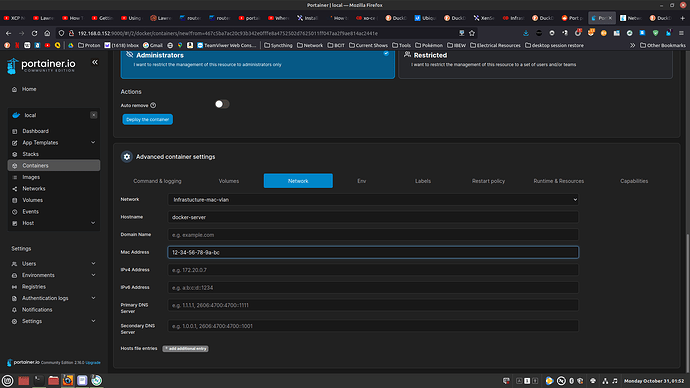Screen dimensions: 690x388
Task: Collapse the Portainer sidebar
Action: click(x=95, y=62)
